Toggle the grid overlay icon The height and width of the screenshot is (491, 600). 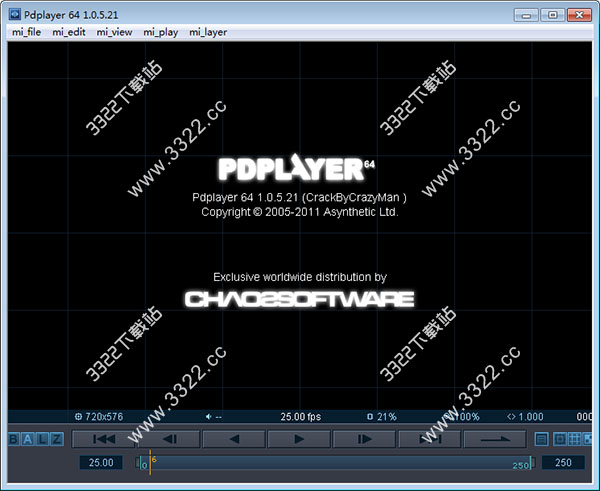[574, 439]
